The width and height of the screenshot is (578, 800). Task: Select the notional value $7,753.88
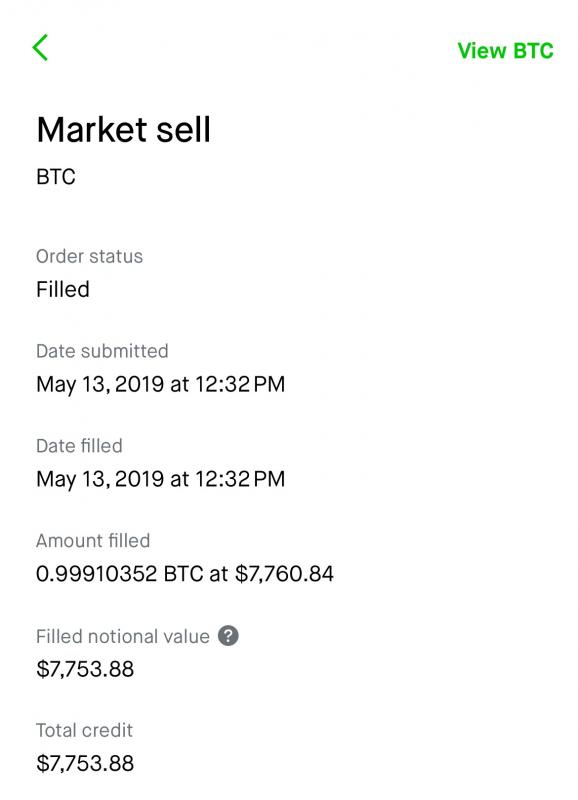click(x=85, y=669)
